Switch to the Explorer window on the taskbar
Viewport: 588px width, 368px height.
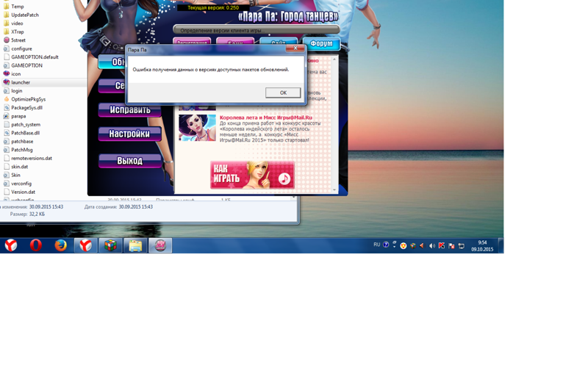click(x=135, y=245)
